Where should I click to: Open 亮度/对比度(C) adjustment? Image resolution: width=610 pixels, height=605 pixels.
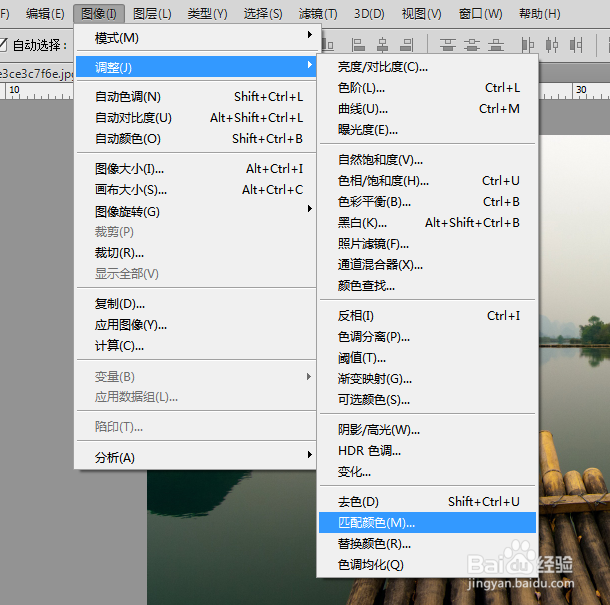pyautogui.click(x=427, y=67)
